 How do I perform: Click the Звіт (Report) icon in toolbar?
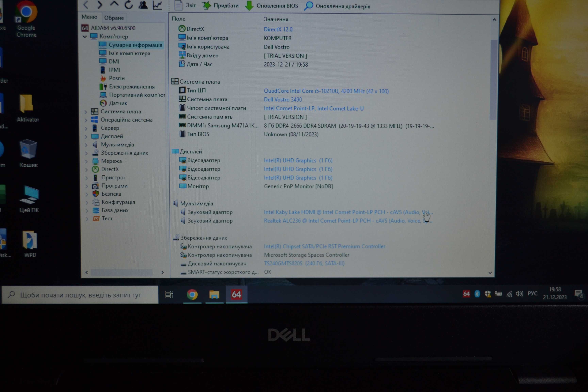[178, 5]
